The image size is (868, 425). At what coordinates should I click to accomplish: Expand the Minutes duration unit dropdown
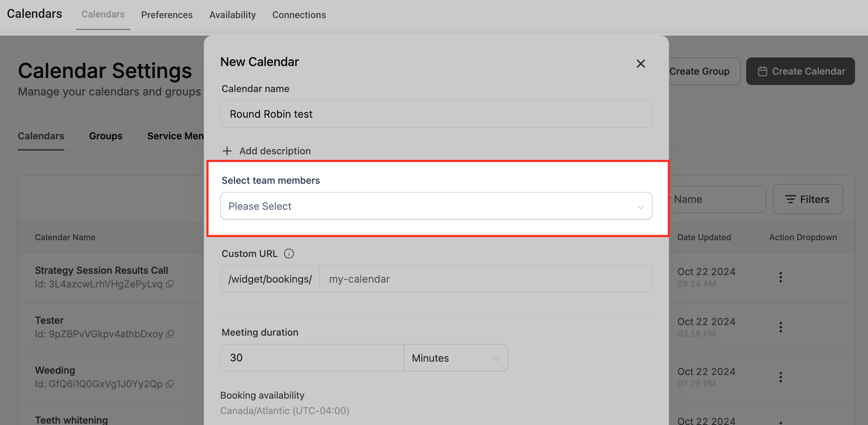coord(456,358)
